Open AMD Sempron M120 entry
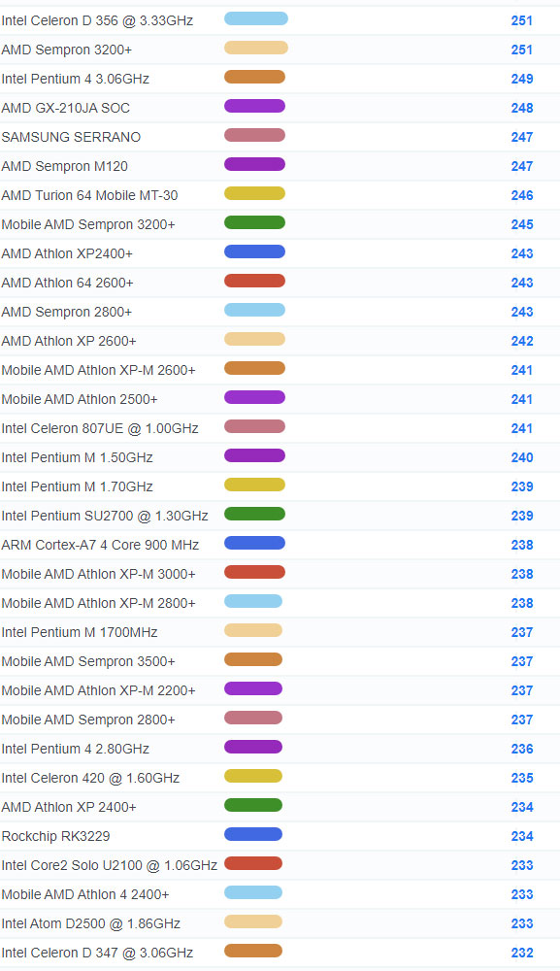560x971 pixels. 64,166
